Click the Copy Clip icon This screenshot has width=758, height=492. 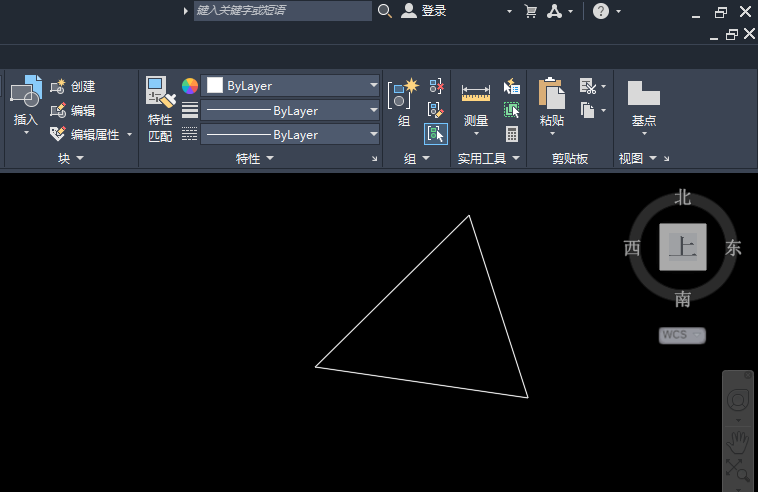pyautogui.click(x=587, y=111)
